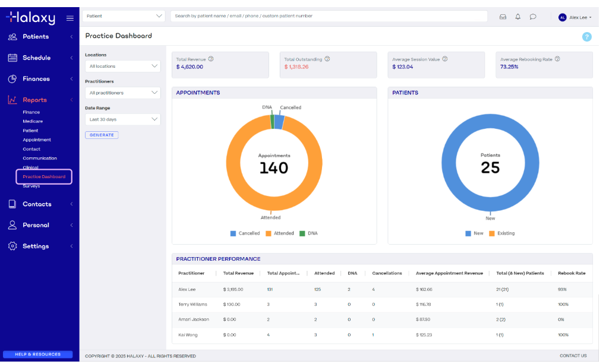Click the Average Rebooking Rate info icon
Screen dimensions: 603x364
click(x=557, y=59)
